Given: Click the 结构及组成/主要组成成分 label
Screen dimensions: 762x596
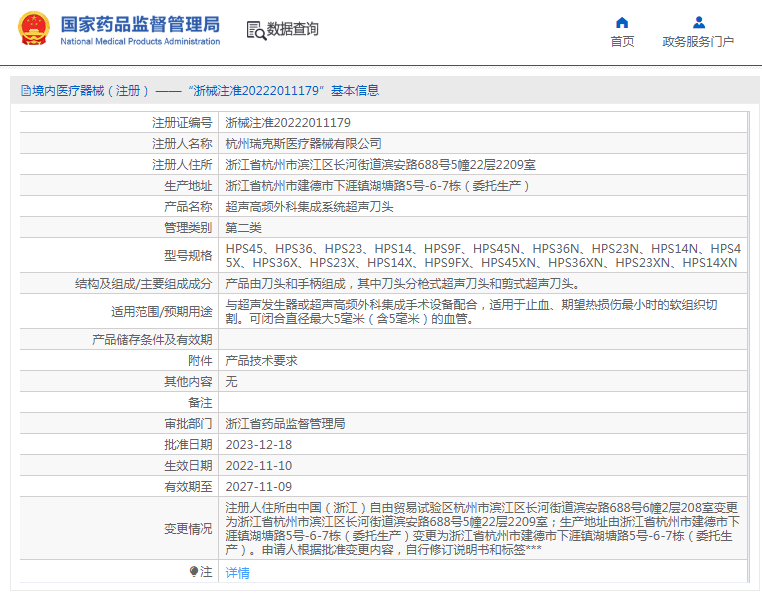Looking at the screenshot, I should (x=143, y=283).
